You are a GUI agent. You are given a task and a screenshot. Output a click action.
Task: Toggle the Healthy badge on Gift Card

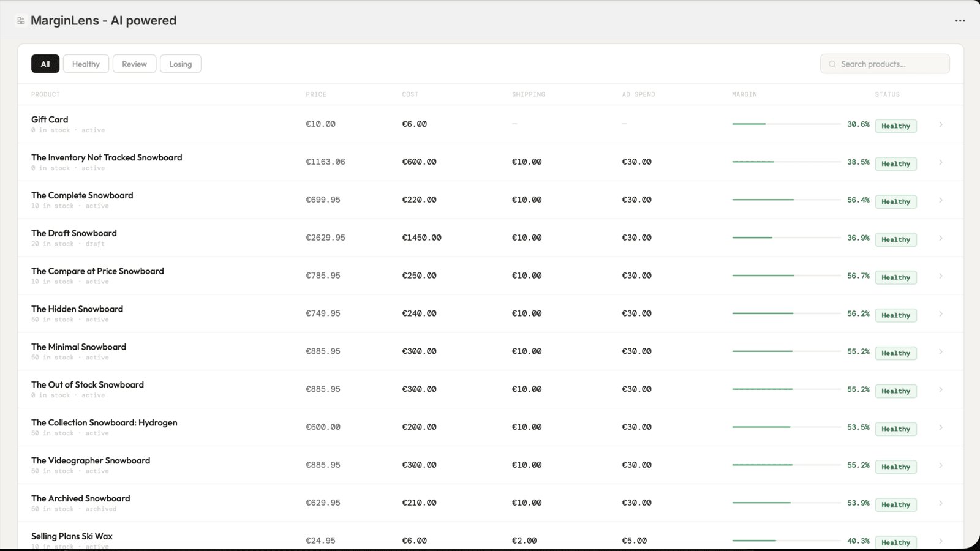pyautogui.click(x=895, y=126)
